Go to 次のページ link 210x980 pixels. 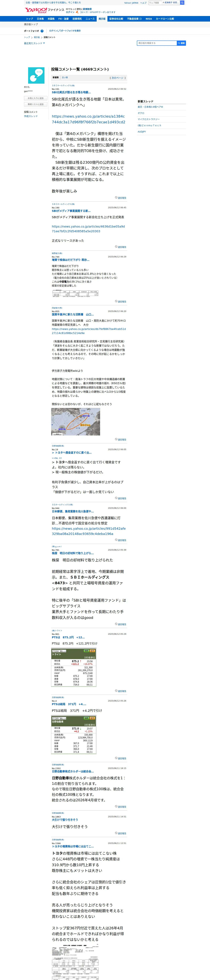[x=117, y=78]
